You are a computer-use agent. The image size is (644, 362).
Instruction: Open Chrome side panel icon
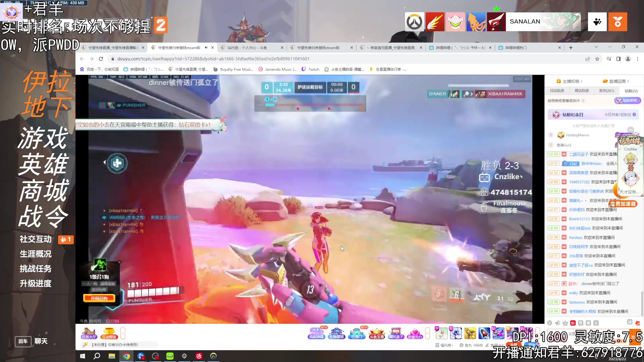point(619,59)
